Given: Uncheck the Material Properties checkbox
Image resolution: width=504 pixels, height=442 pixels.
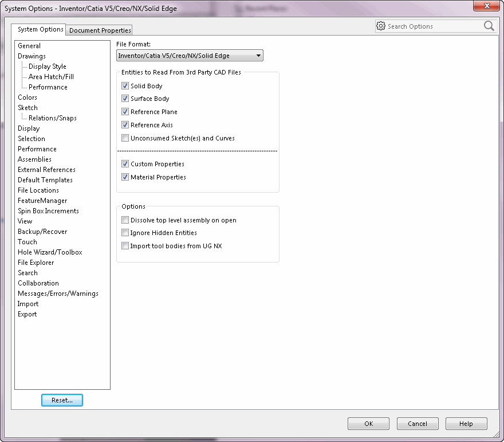Looking at the screenshot, I should (x=125, y=177).
